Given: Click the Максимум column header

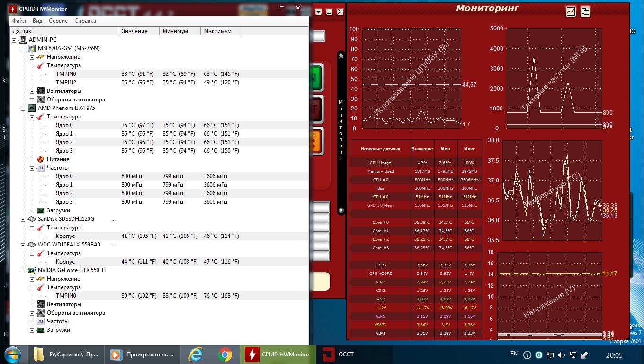Looking at the screenshot, I should tap(221, 31).
